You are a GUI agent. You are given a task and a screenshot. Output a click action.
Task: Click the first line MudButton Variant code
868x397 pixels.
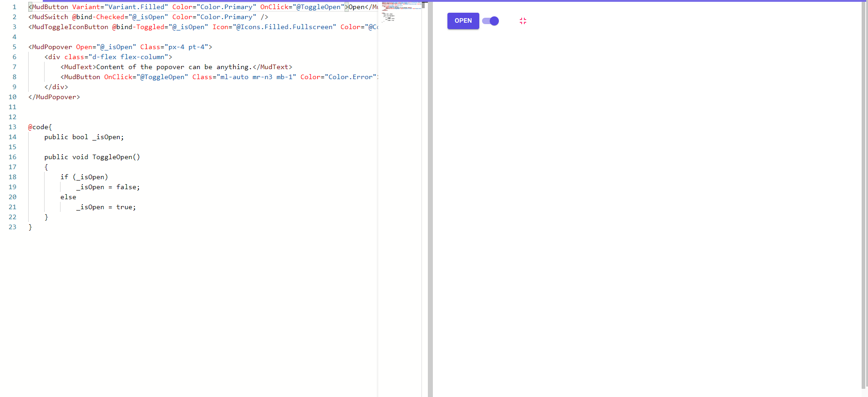click(x=203, y=7)
